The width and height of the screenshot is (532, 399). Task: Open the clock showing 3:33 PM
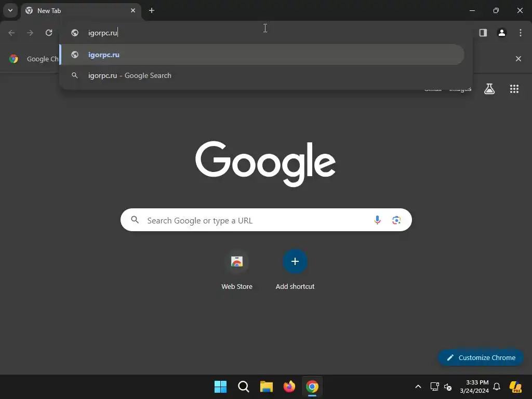pyautogui.click(x=474, y=387)
